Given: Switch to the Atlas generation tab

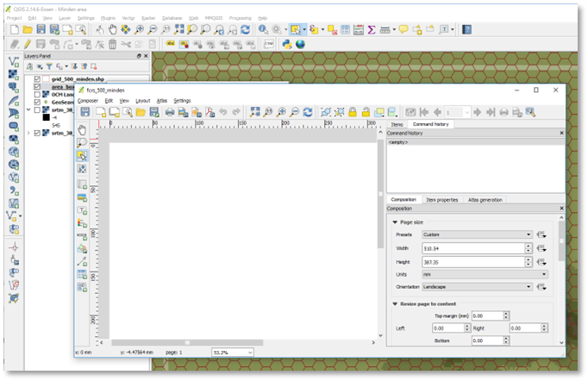Looking at the screenshot, I should tap(485, 200).
